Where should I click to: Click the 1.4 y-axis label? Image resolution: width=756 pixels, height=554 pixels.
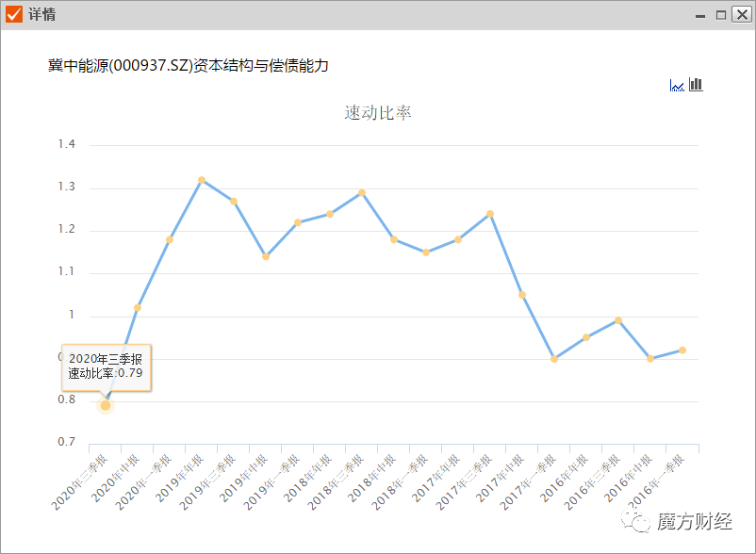click(x=67, y=144)
